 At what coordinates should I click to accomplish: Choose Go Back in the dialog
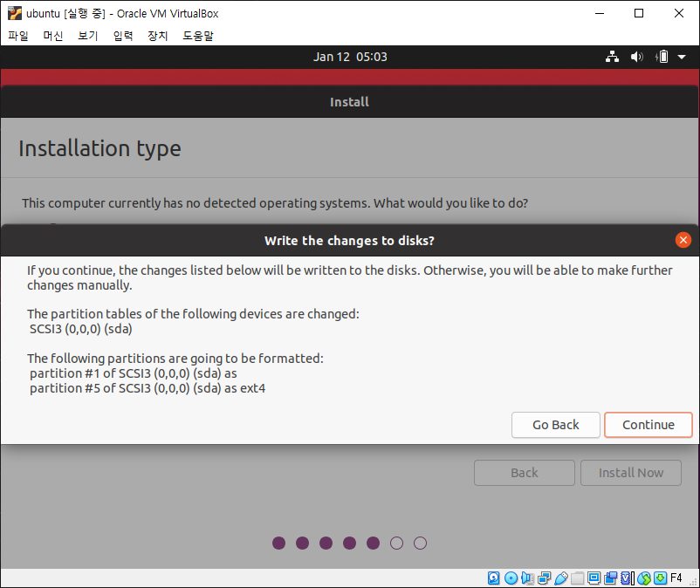click(x=556, y=425)
